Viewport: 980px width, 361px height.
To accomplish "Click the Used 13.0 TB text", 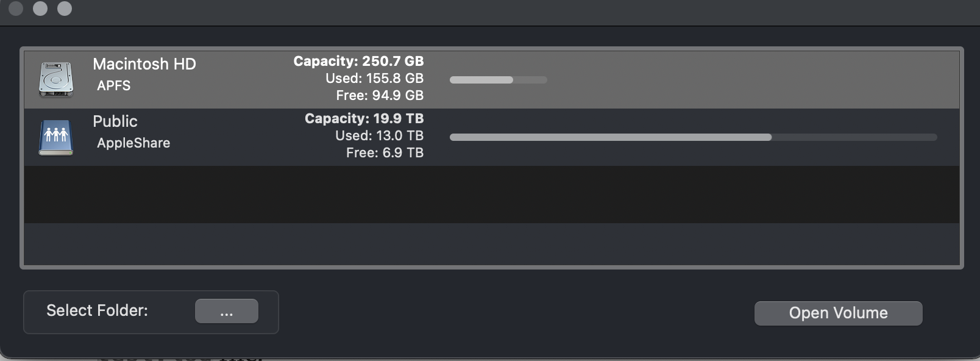I will (379, 136).
